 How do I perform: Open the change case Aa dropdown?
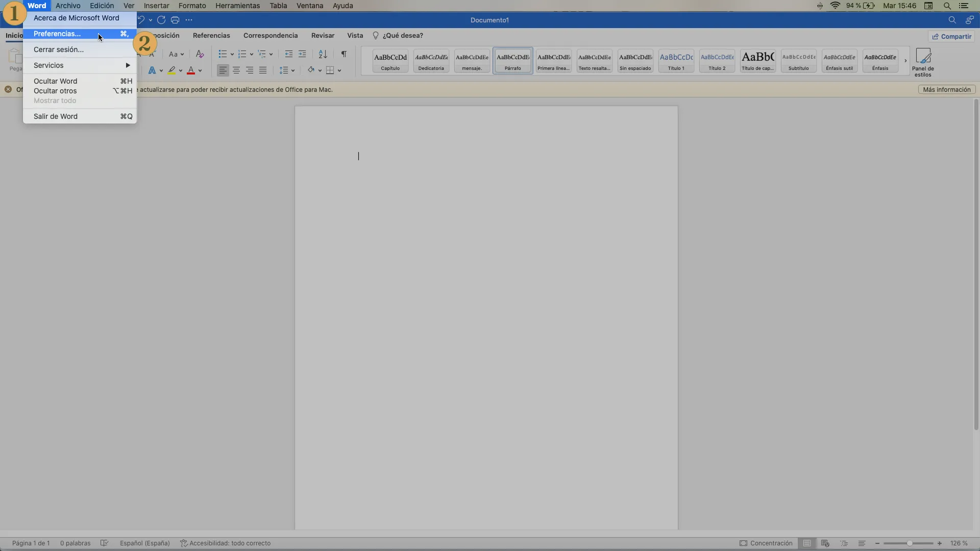coord(176,54)
